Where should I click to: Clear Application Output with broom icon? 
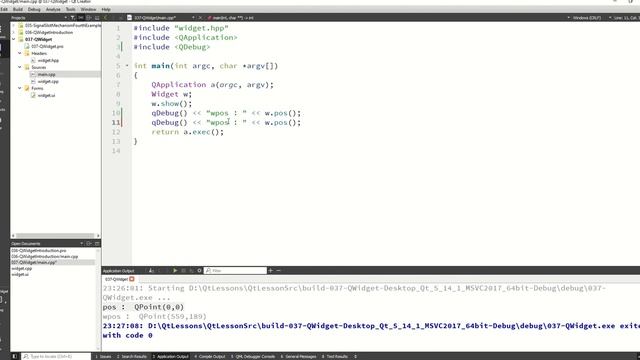point(151,271)
